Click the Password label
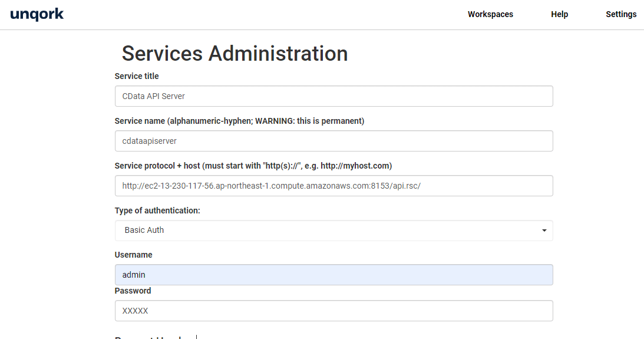Image resolution: width=644 pixels, height=339 pixels. [133, 291]
